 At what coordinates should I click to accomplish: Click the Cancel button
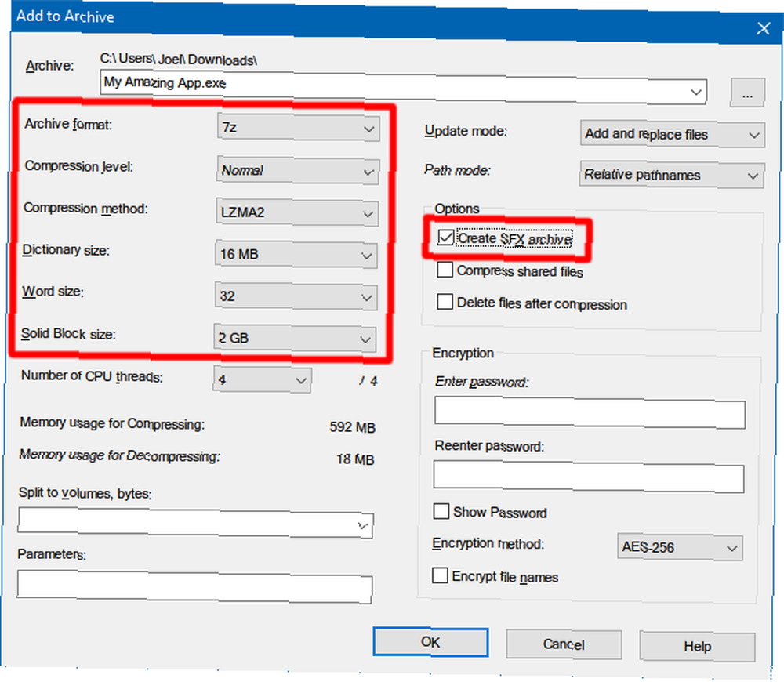(564, 644)
